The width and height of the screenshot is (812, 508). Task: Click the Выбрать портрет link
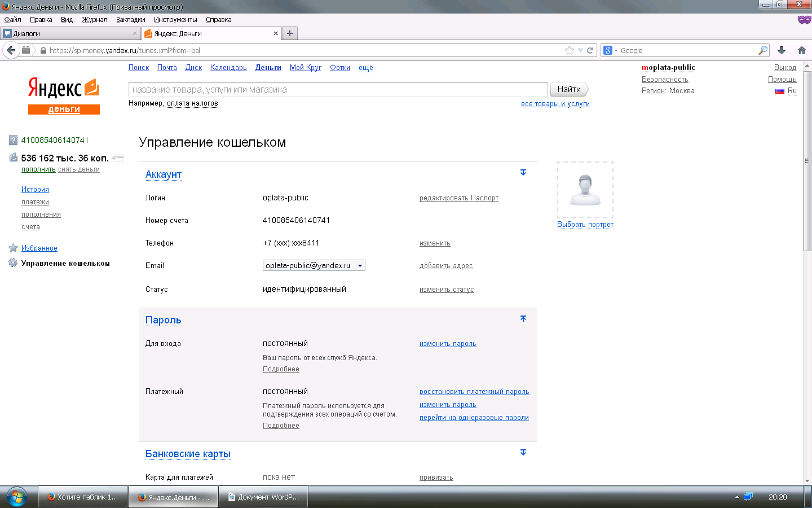click(585, 225)
